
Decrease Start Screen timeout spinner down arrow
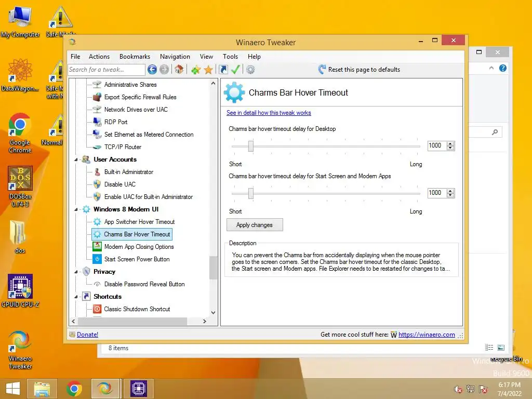coord(450,195)
